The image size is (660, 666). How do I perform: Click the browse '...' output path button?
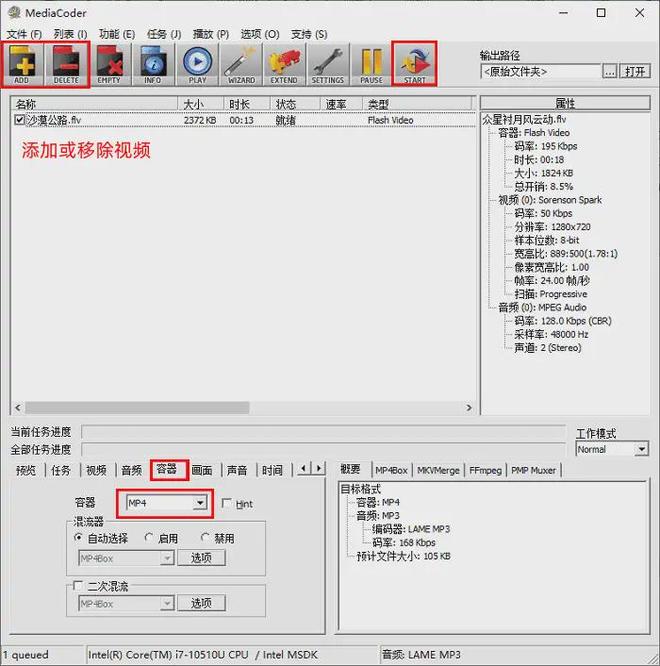[610, 71]
